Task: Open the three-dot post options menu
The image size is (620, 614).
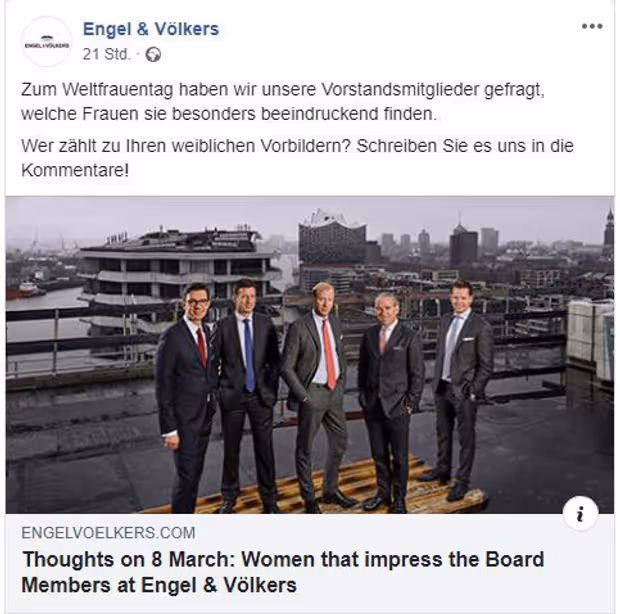Action: [592, 26]
